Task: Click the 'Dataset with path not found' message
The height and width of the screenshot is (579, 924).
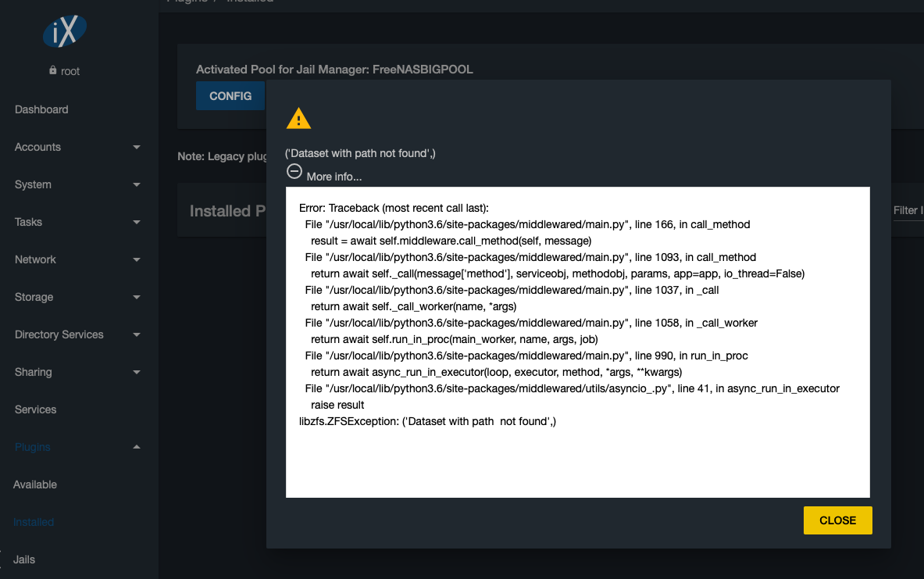Action: [x=360, y=153]
